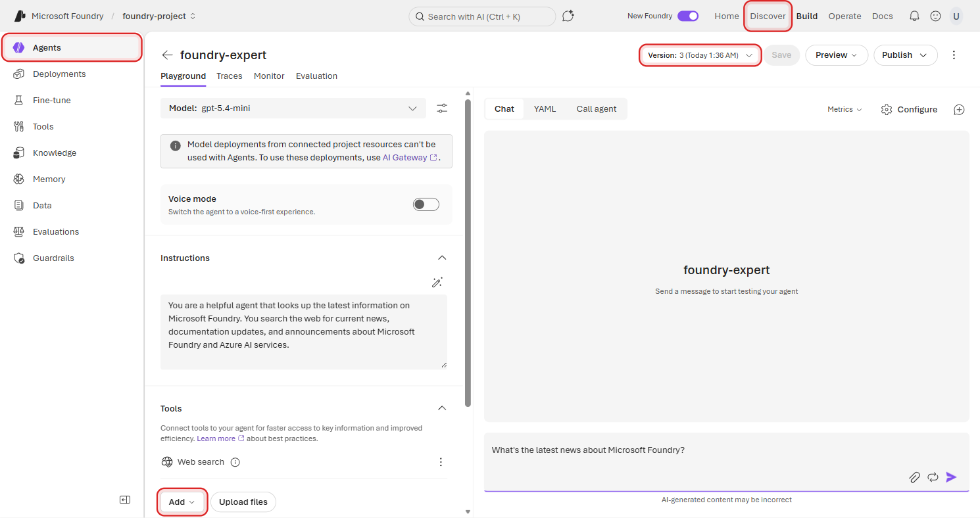
Task: Click the Evaluations scale icon
Action: point(19,232)
